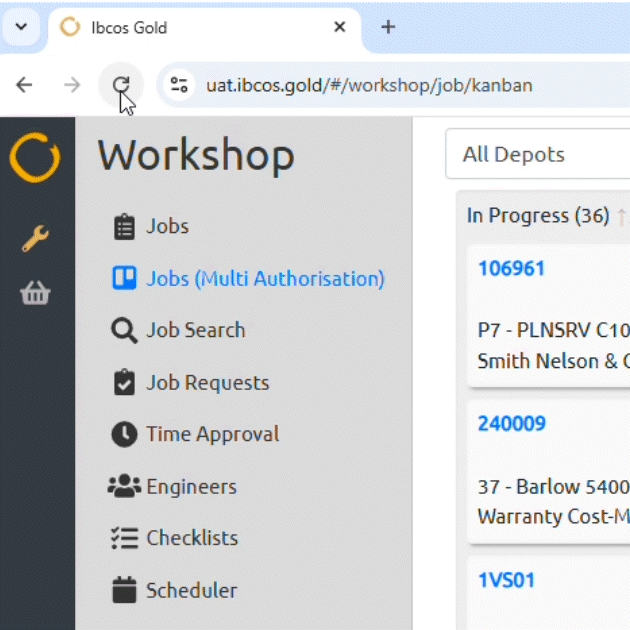
Task: Click the In Progress (36) column header
Action: (x=538, y=216)
